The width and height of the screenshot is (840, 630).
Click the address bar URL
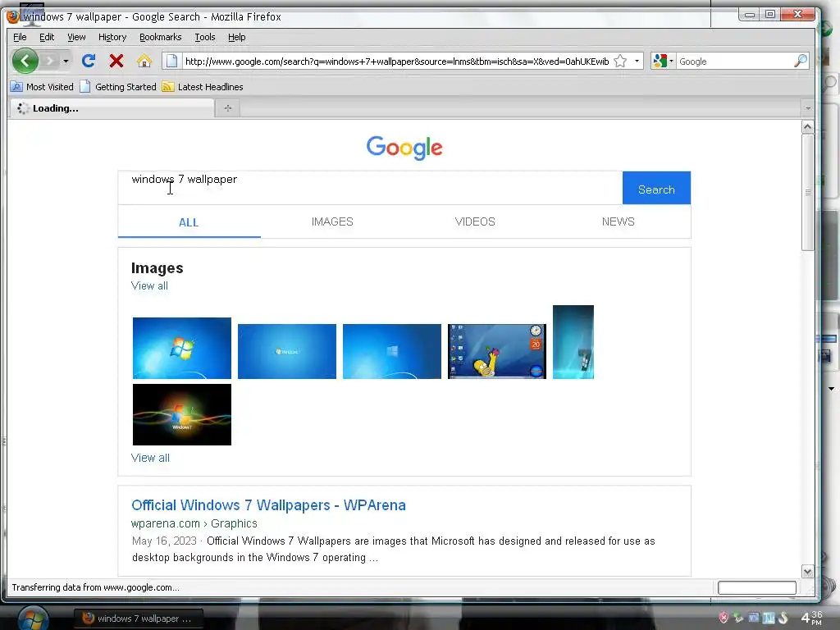pyautogui.click(x=397, y=61)
